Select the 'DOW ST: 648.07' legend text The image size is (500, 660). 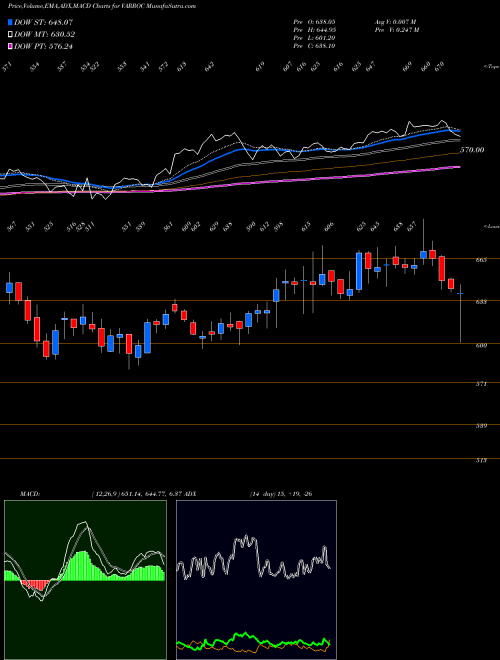tap(43, 22)
